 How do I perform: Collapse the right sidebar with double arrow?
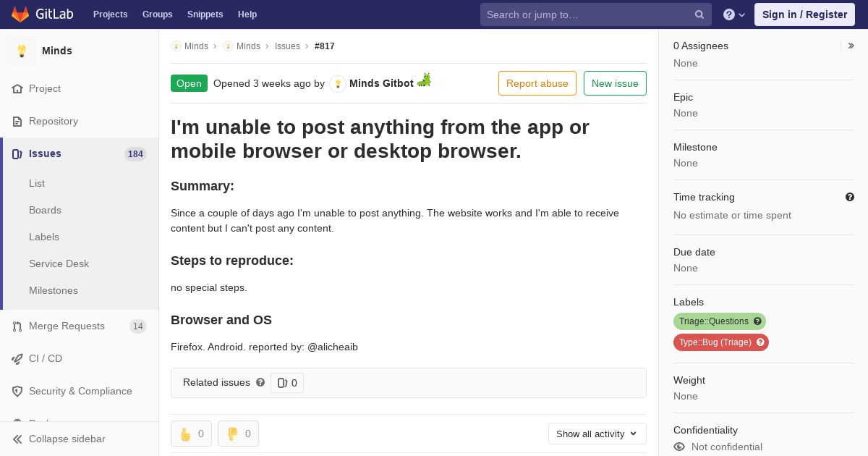click(851, 46)
